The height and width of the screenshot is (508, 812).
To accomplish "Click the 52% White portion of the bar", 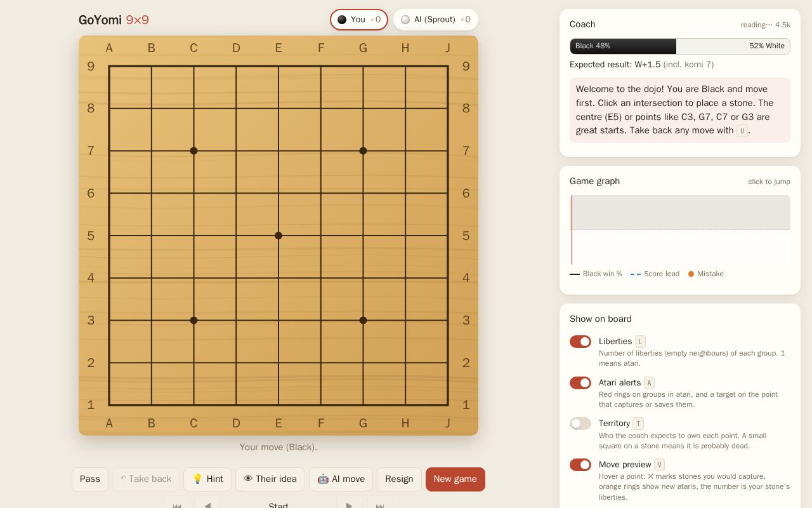I will point(733,46).
